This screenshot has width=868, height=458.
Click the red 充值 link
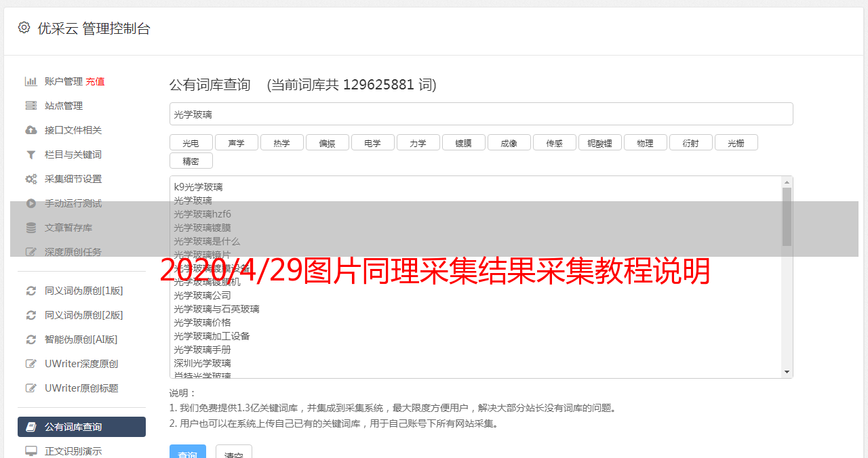95,81
